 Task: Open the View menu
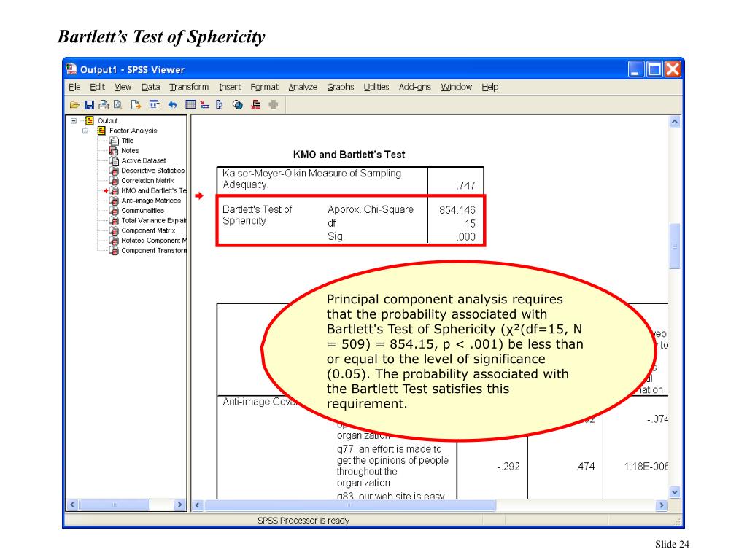pyautogui.click(x=123, y=87)
